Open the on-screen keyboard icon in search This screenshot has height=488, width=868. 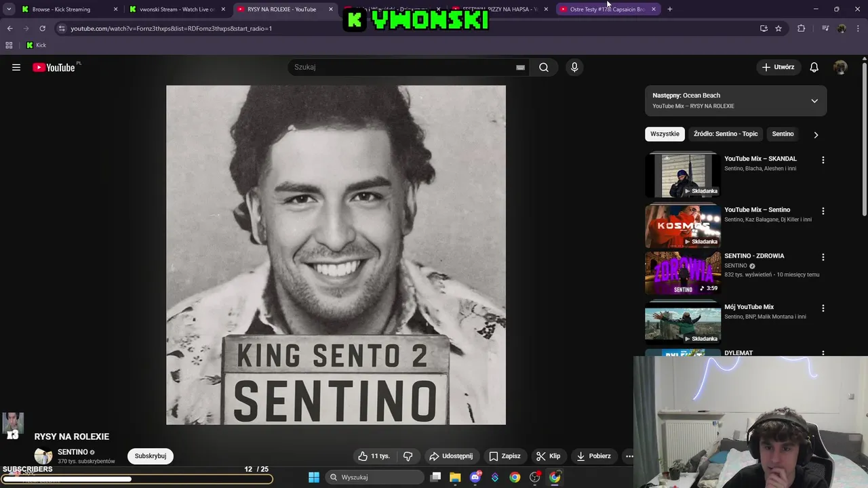[520, 67]
